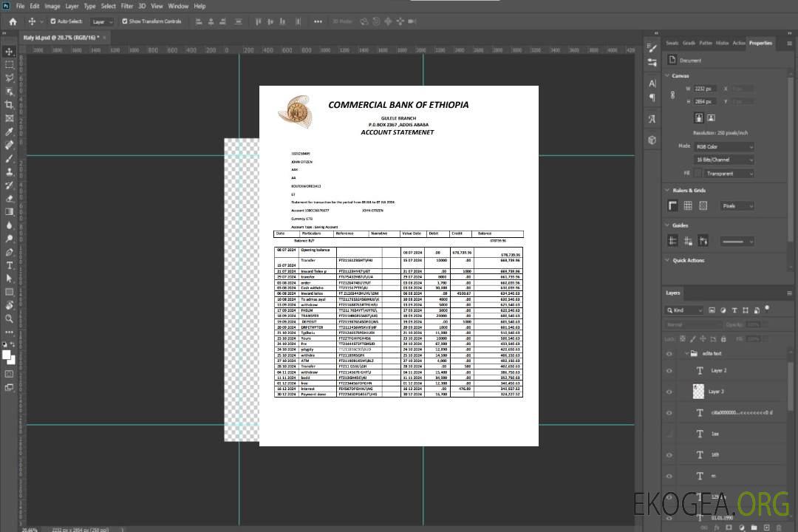
Task: Select the Crop tool
Action: (x=9, y=105)
